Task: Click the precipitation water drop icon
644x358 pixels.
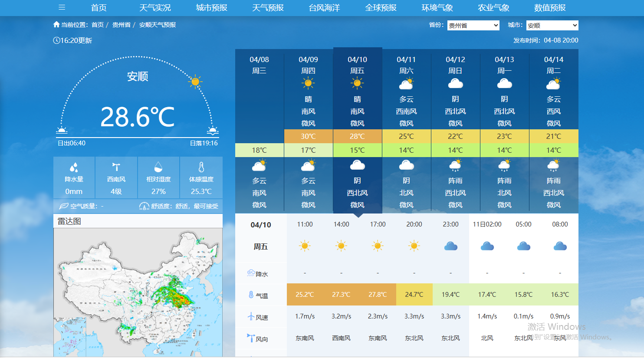Action: (x=74, y=167)
